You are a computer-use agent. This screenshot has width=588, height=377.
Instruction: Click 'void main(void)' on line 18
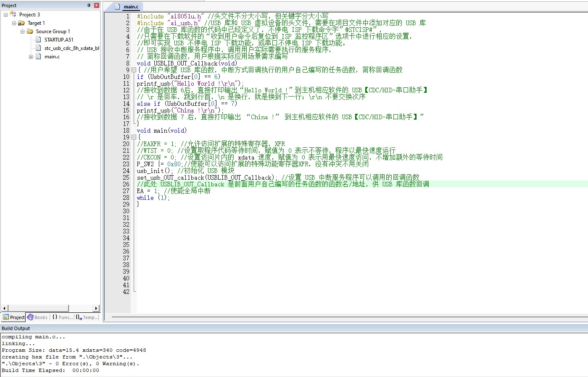[161, 131]
